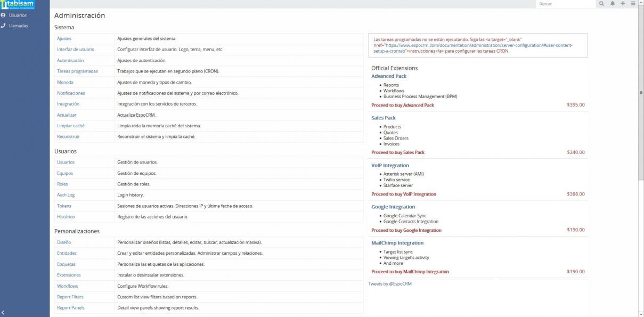Image resolution: width=644 pixels, height=317 pixels.
Task: Click the scrollbar down arrow
Action: pyautogui.click(x=640, y=313)
